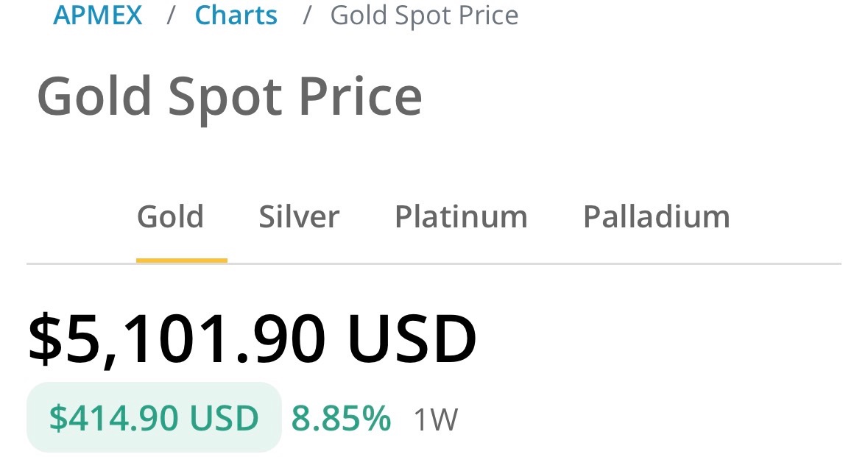Open the APMEX breadcrumb link
The height and width of the screenshot is (457, 868).
tap(98, 15)
